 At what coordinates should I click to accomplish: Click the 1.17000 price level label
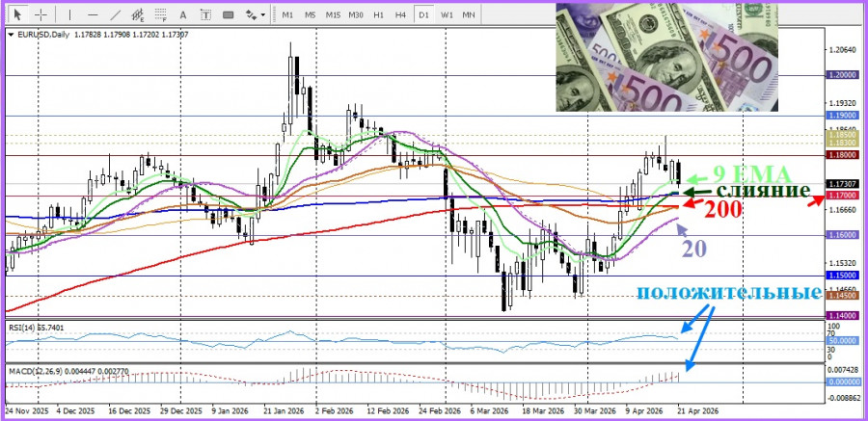(x=843, y=196)
